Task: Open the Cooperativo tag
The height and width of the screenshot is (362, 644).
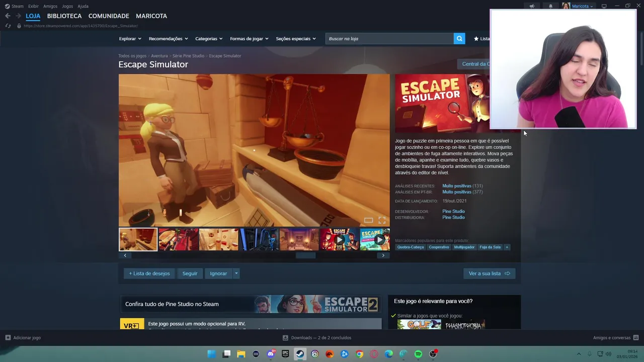Action: tap(439, 247)
